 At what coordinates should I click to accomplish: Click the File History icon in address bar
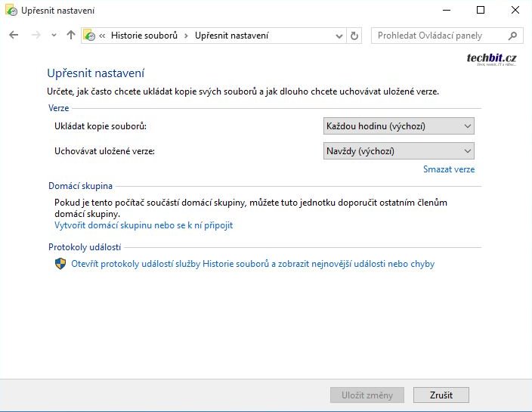pos(89,36)
